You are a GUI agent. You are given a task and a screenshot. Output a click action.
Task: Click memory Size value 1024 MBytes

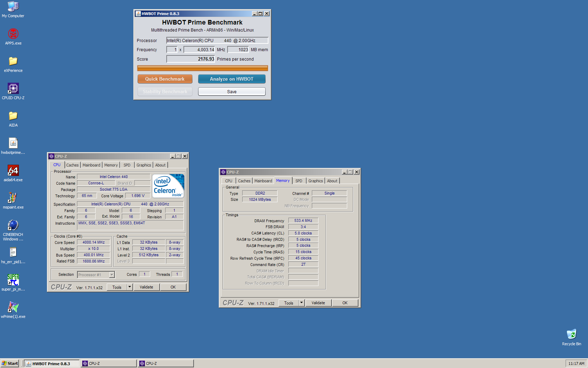pyautogui.click(x=260, y=199)
